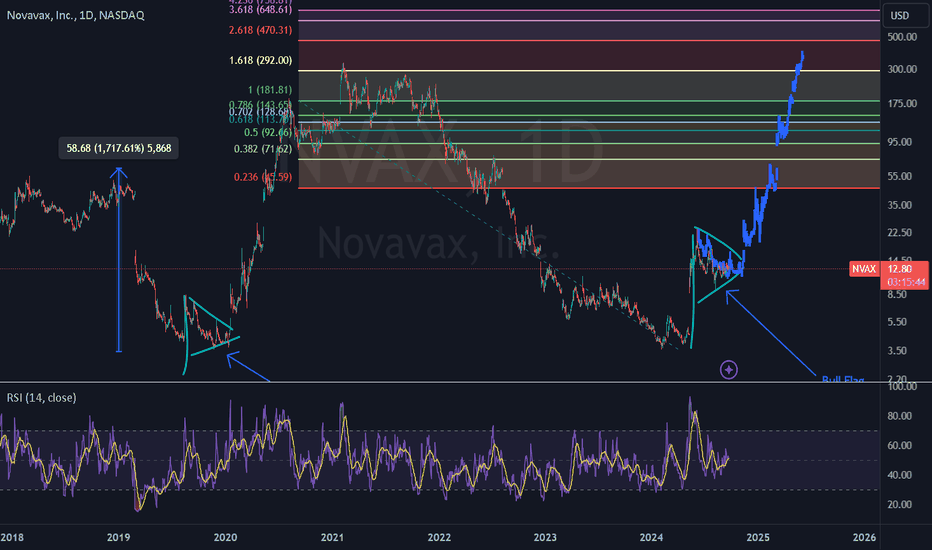Click the 35.00 price axis value
Screen dimensions: 932x550
pos(900,205)
